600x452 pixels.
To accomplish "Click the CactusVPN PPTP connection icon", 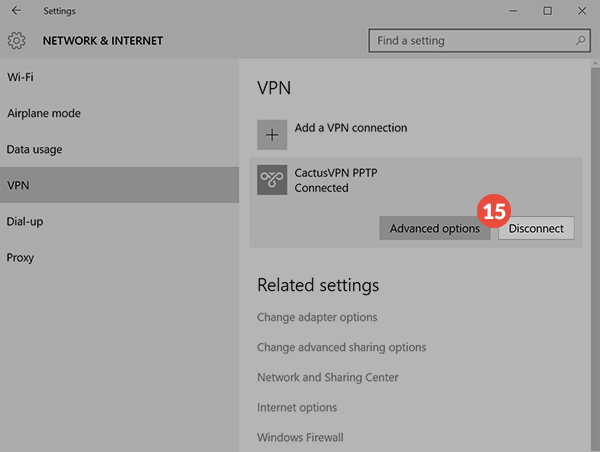I will 272,180.
